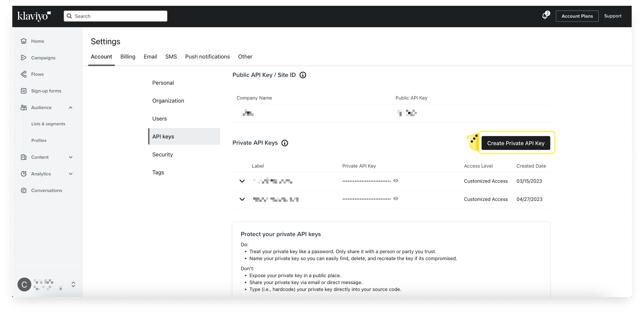The height and width of the screenshot is (316, 644).
Task: Open Sign-up forms in the sidebar
Action: tap(46, 91)
